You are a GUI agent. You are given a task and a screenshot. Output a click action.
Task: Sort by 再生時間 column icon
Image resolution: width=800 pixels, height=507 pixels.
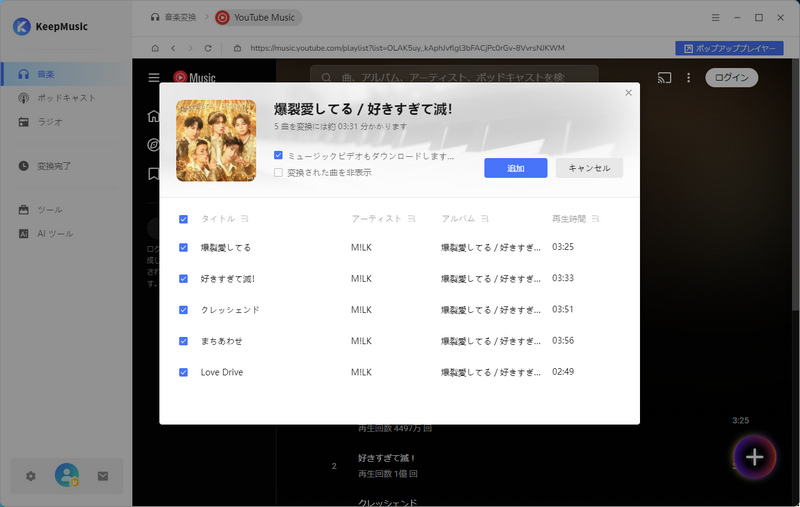tap(595, 218)
